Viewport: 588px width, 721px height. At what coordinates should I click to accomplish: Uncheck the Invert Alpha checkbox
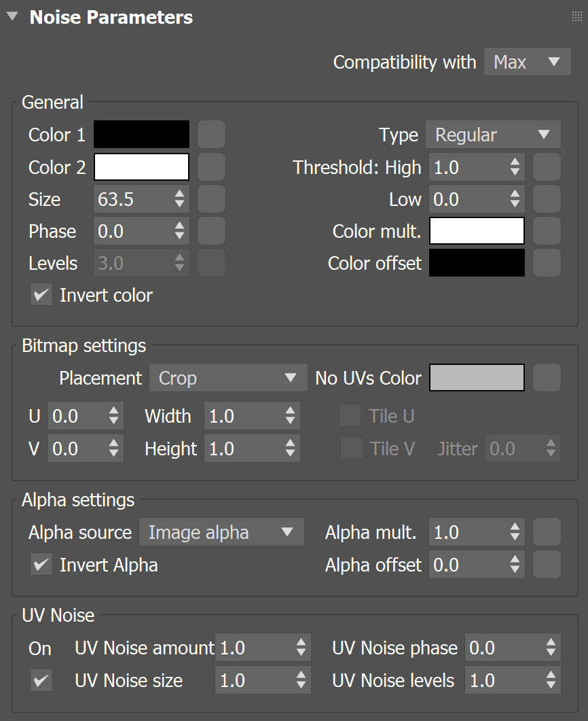click(41, 565)
